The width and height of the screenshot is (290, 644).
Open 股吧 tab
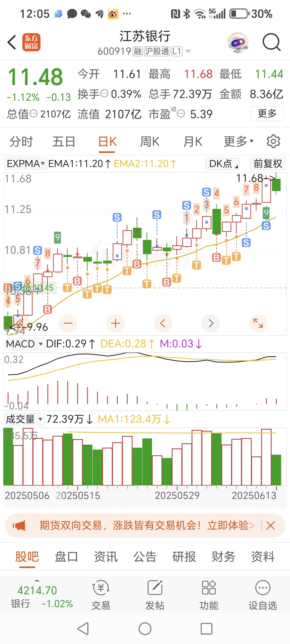[x=27, y=556]
